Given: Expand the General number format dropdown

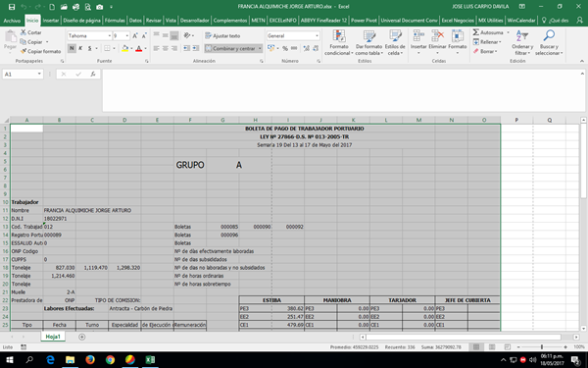Looking at the screenshot, I should click(x=317, y=35).
